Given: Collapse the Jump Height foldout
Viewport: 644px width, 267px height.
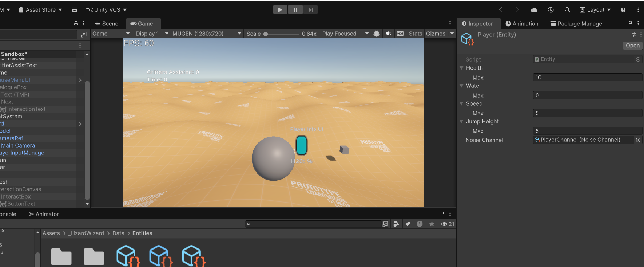Looking at the screenshot, I should pos(461,121).
